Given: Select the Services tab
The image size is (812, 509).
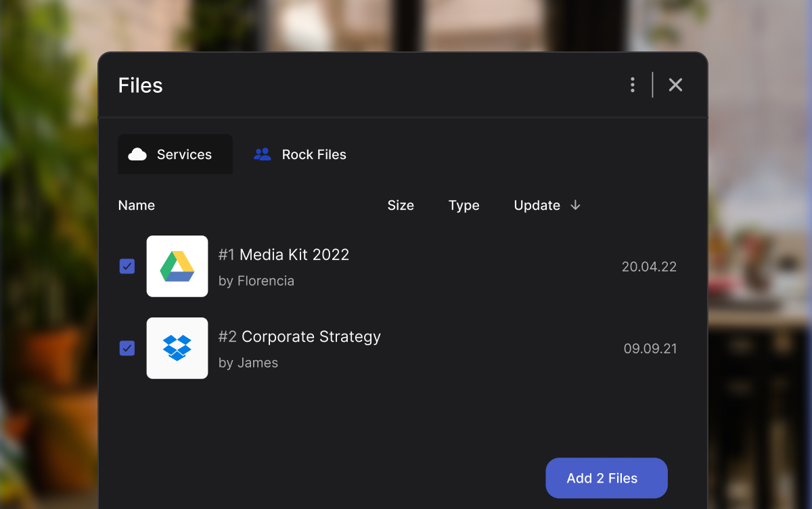Looking at the screenshot, I should click(x=175, y=154).
